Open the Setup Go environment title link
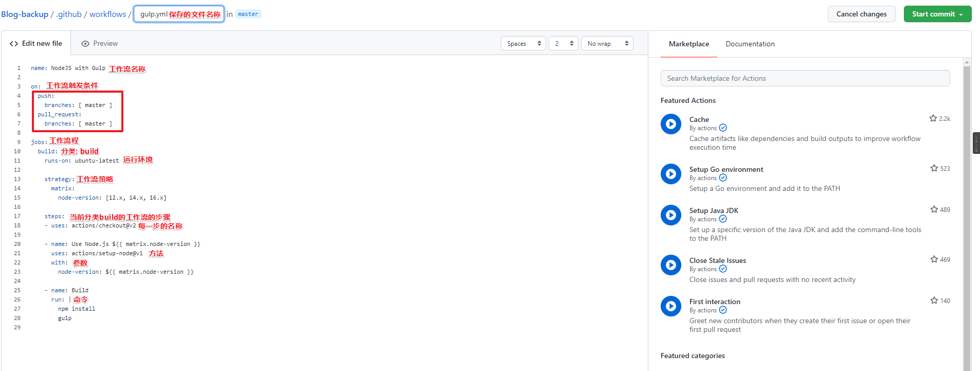 point(726,169)
